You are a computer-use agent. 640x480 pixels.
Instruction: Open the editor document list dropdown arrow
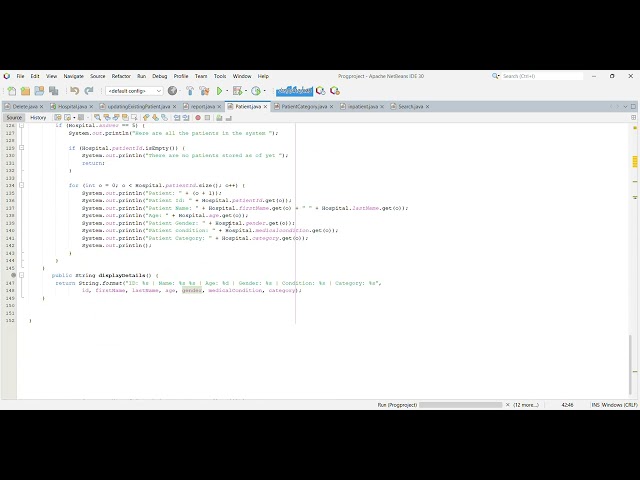tap(625, 107)
